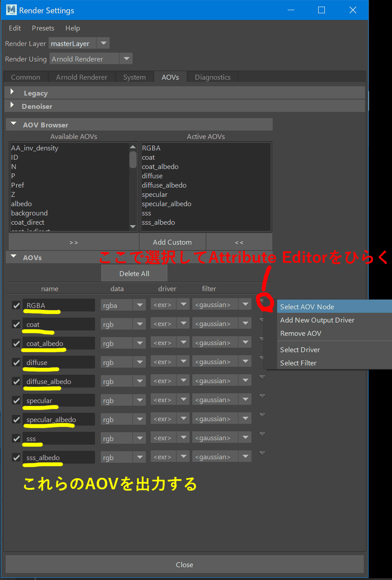392x580 pixels.
Task: Click the Maya icon in the title bar
Action: [11, 10]
